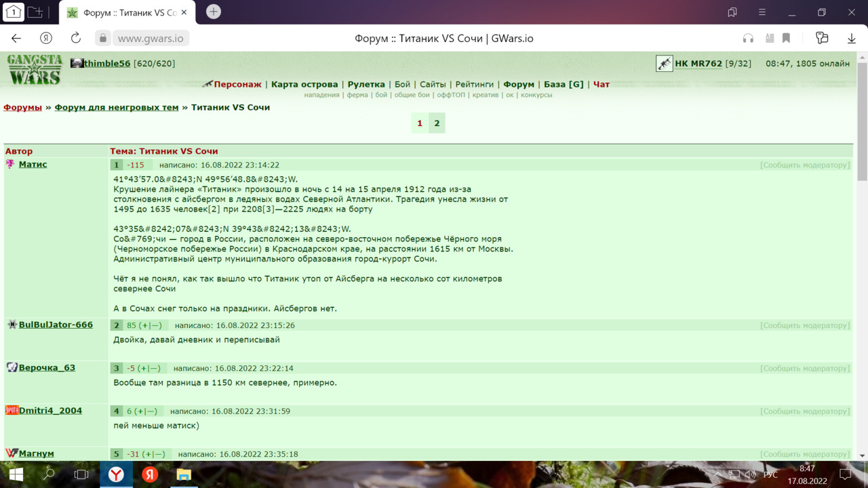Open File Explorer from the taskbar
The image size is (868, 488).
183,474
